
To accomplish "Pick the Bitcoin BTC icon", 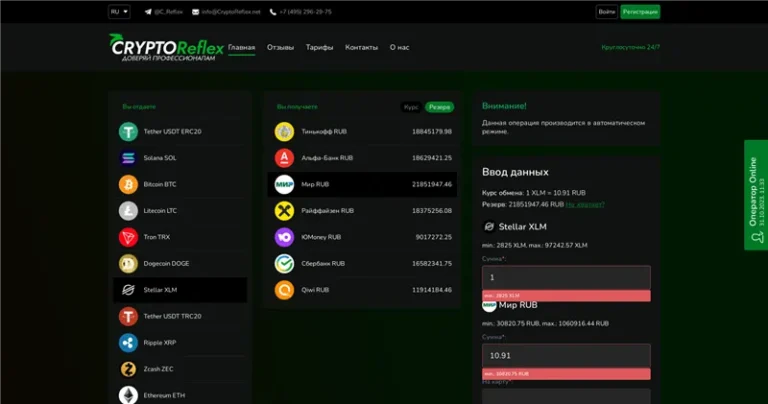I will coord(128,184).
